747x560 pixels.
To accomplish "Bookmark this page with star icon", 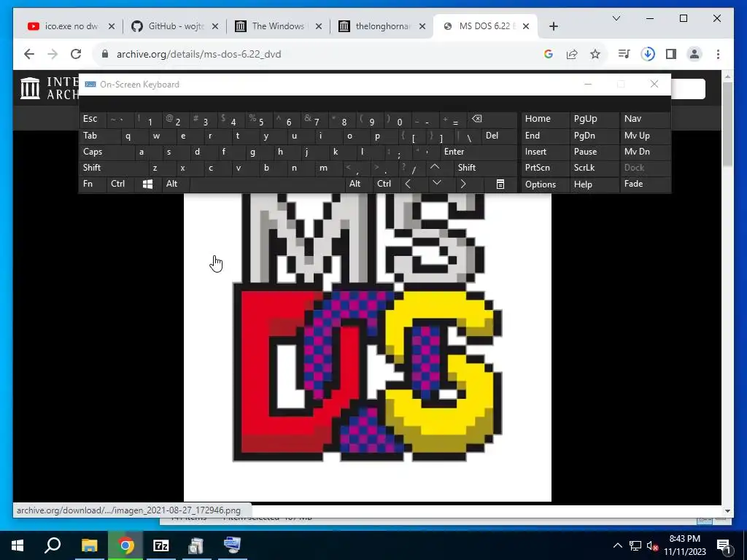I will pos(595,54).
